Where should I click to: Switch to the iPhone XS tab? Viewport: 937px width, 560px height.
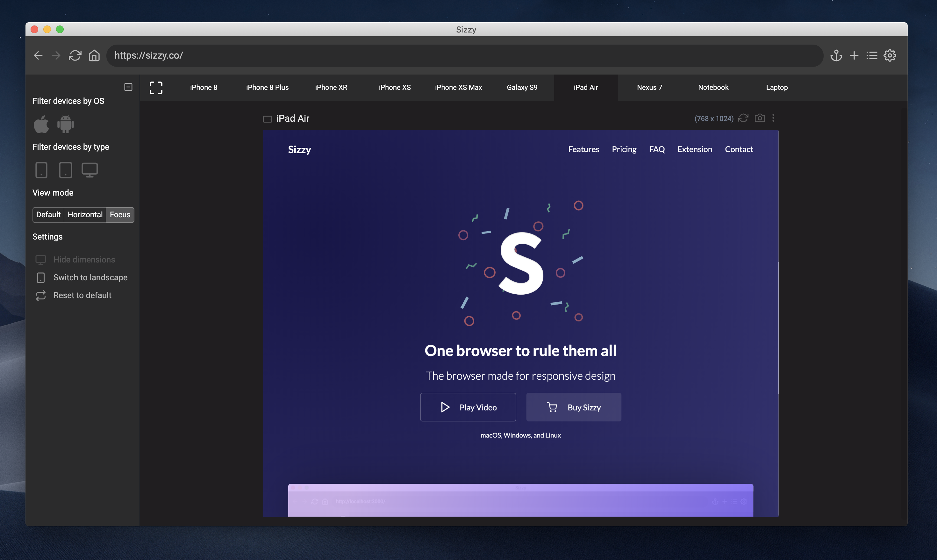pos(395,88)
